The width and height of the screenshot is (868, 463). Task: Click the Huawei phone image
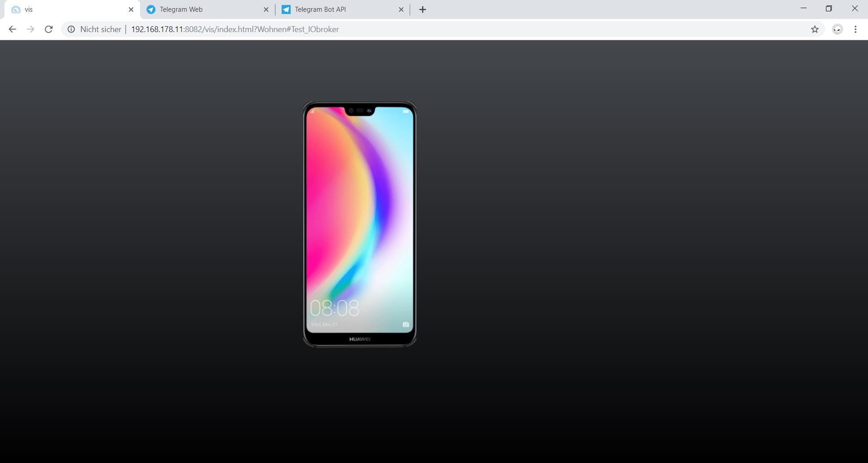pos(360,224)
